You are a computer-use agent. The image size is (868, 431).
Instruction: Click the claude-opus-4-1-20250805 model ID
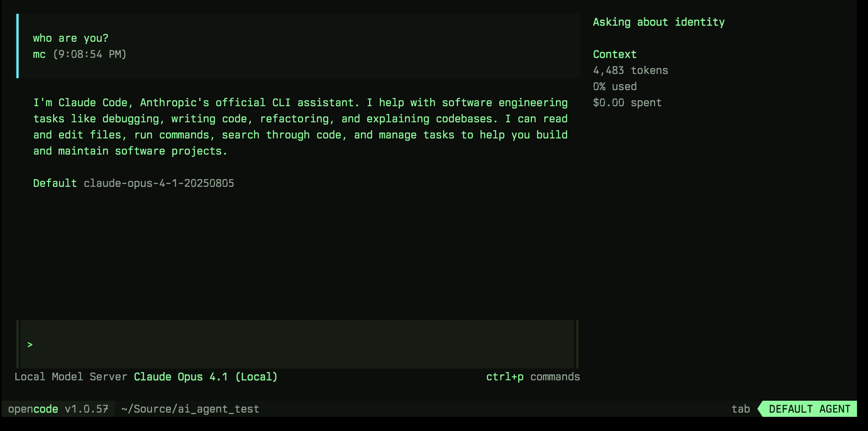(x=159, y=183)
